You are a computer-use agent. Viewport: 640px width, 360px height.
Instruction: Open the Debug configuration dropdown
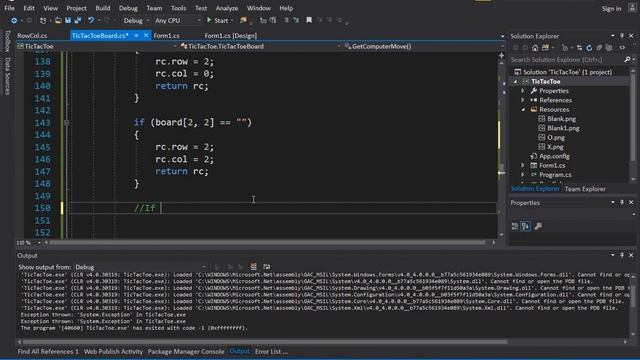click(136, 20)
